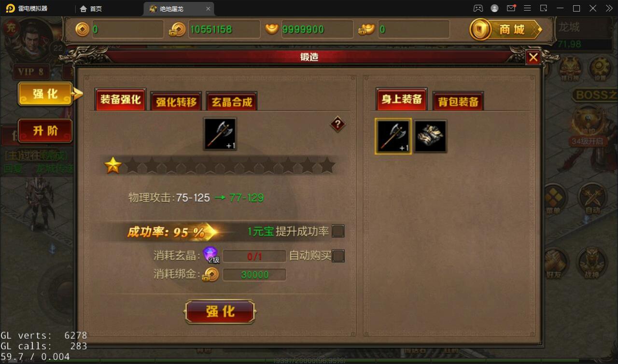The image size is (618, 364).
Task: Select the equipped axe weapon in right panel
Action: [x=393, y=136]
